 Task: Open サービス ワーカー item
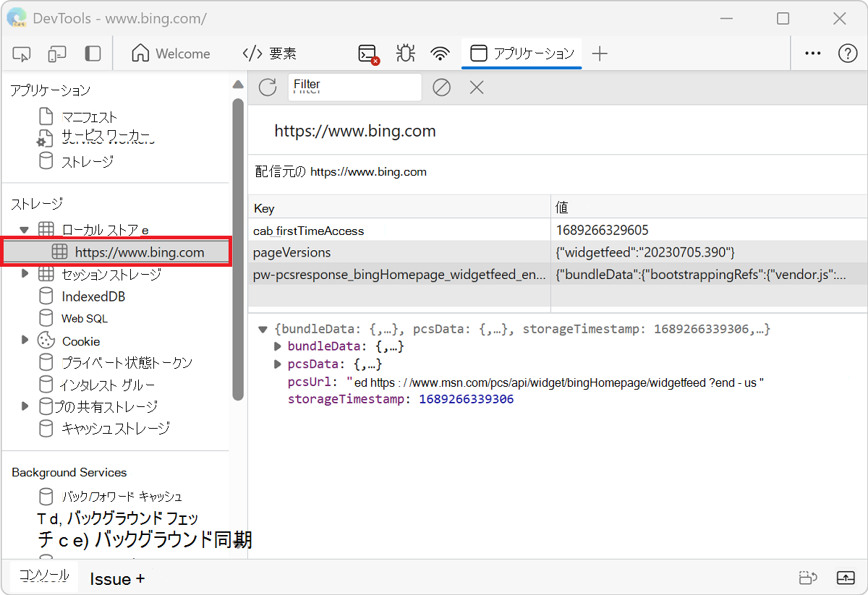pos(106,137)
